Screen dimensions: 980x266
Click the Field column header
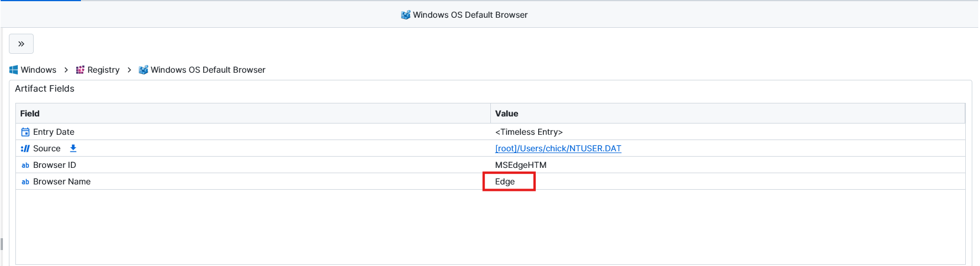tap(30, 113)
